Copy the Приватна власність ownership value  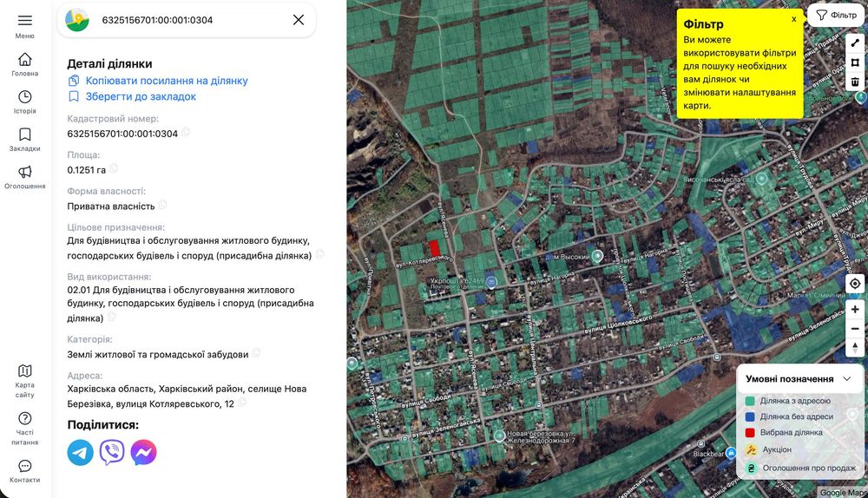(x=163, y=205)
